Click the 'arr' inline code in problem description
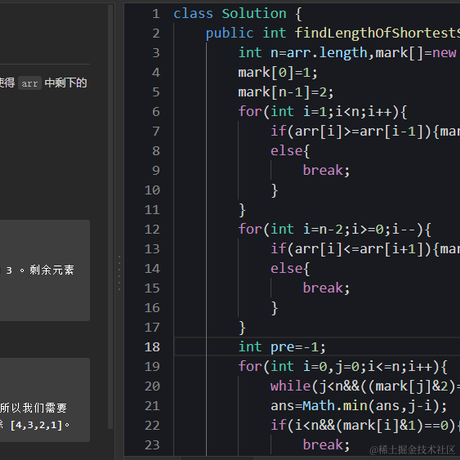 30,83
